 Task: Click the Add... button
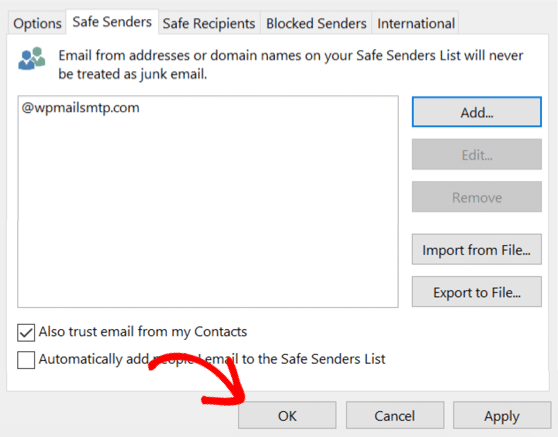tap(477, 112)
